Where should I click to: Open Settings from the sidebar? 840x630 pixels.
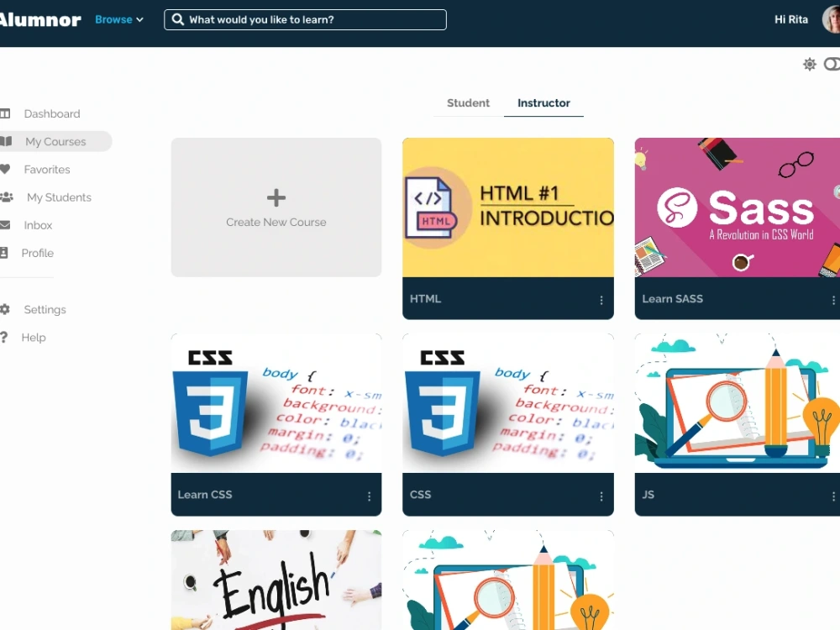click(x=45, y=310)
